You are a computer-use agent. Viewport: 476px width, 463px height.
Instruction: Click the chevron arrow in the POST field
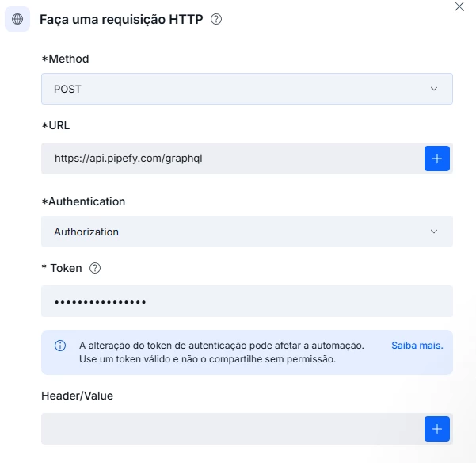(434, 89)
